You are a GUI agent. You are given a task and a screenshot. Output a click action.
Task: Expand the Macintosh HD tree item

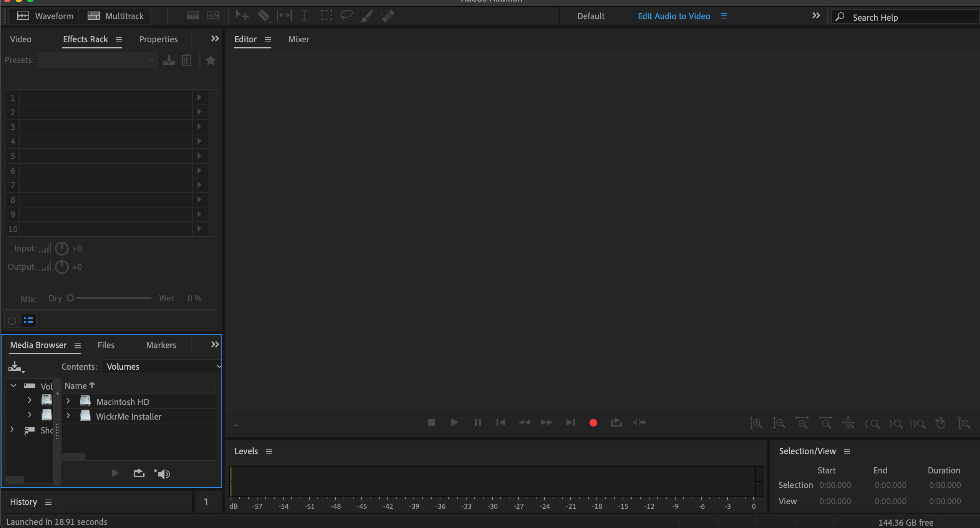pos(68,401)
